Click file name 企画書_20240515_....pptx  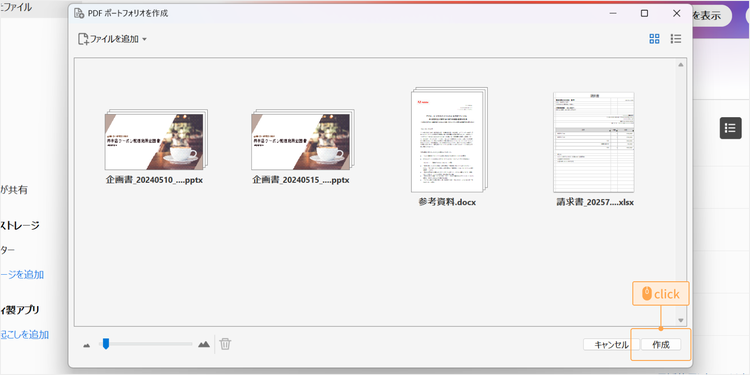click(301, 181)
